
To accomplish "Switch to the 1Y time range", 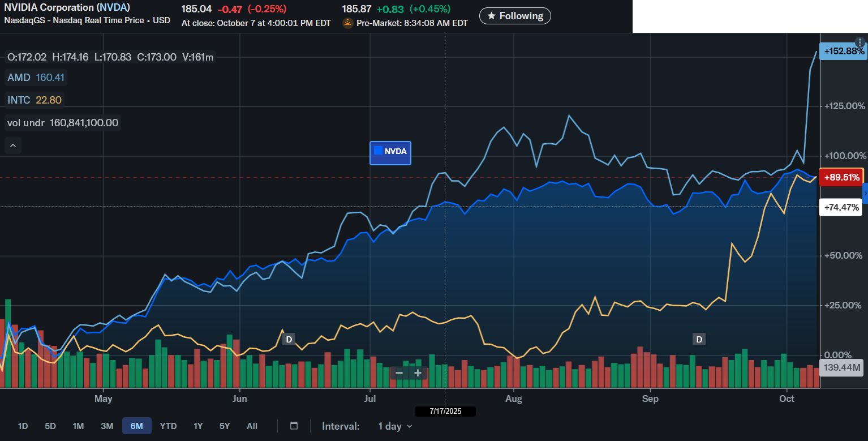I will coord(198,426).
